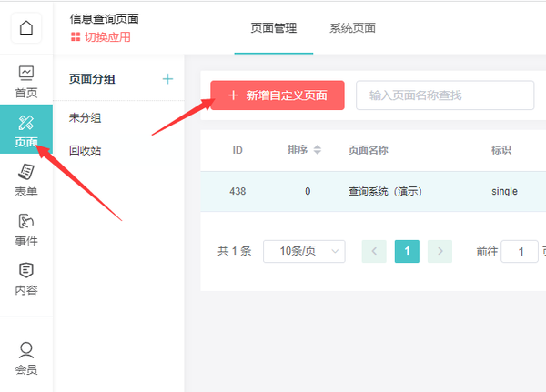Switch to the 页面管理 tab
546x392 pixels.
[x=274, y=28]
